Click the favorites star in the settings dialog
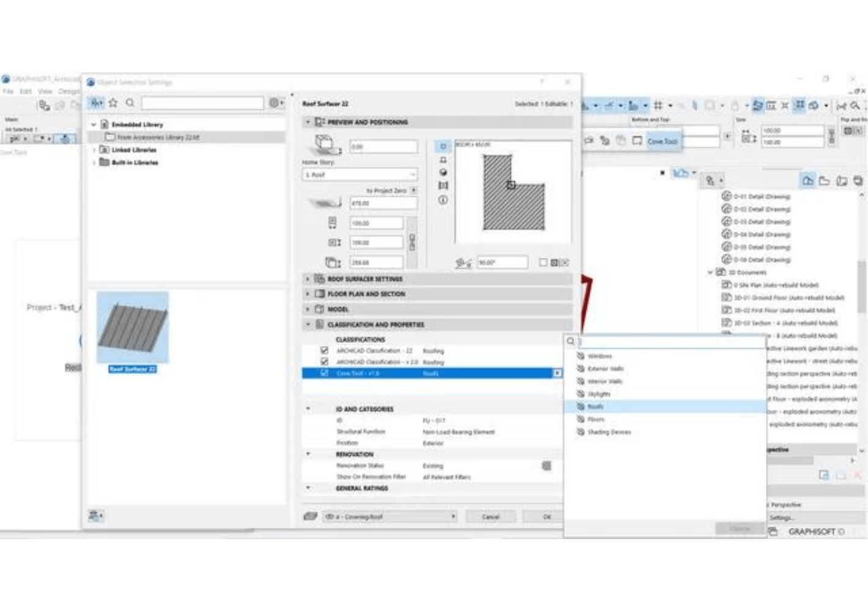The height and width of the screenshot is (611, 868). pos(112,103)
